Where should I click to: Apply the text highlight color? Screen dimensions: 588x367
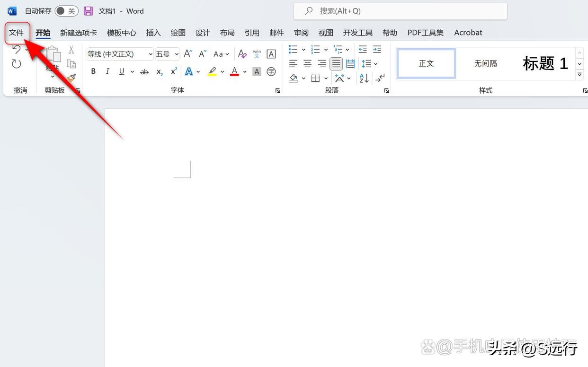click(x=212, y=71)
